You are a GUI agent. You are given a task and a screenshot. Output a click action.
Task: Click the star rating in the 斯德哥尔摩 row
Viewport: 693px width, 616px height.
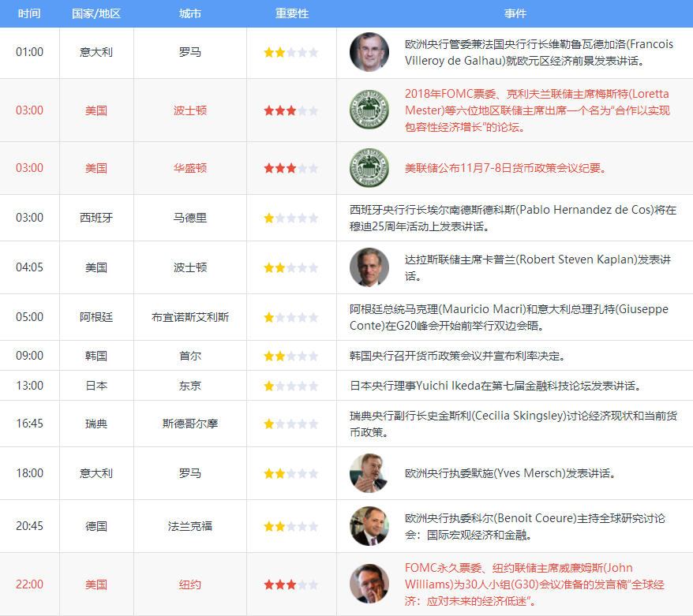[x=290, y=424]
